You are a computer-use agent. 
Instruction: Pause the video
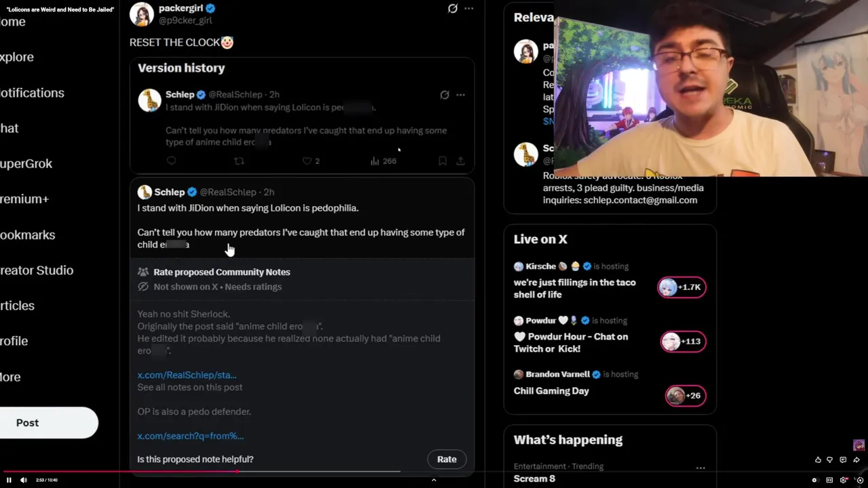pyautogui.click(x=9, y=480)
